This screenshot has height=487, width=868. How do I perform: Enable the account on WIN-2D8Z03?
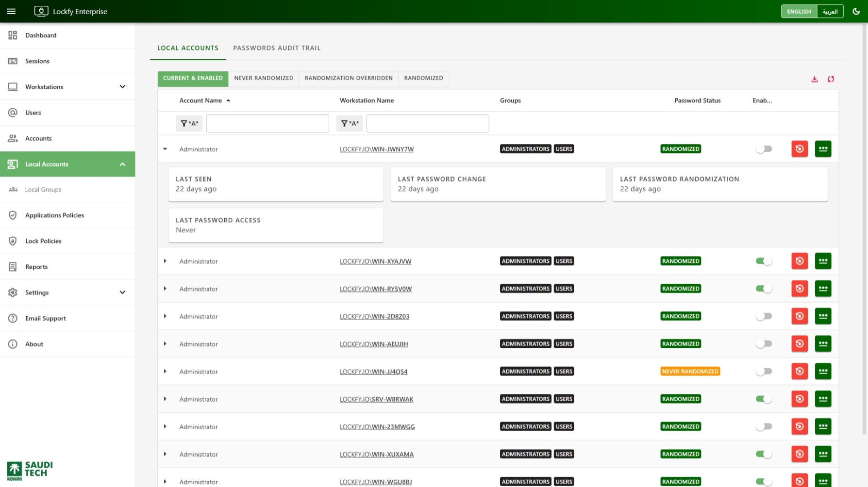click(764, 316)
